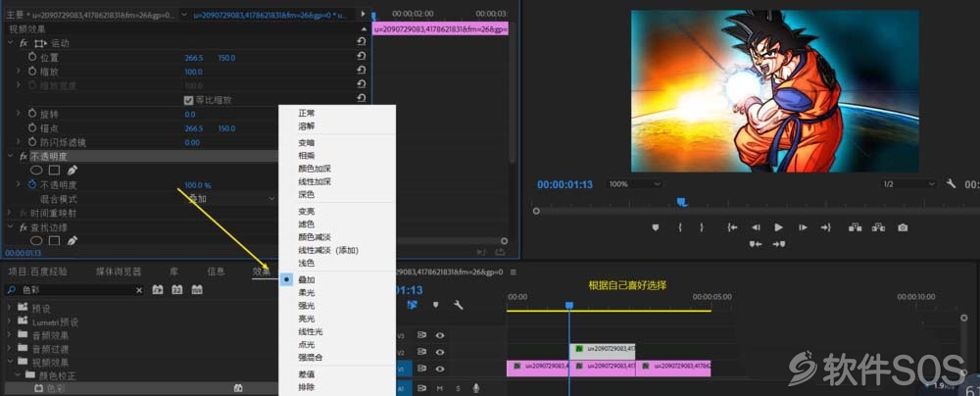Expand the Lumetri 预设 folder
Screen dimensions: 980x396
click(10, 322)
